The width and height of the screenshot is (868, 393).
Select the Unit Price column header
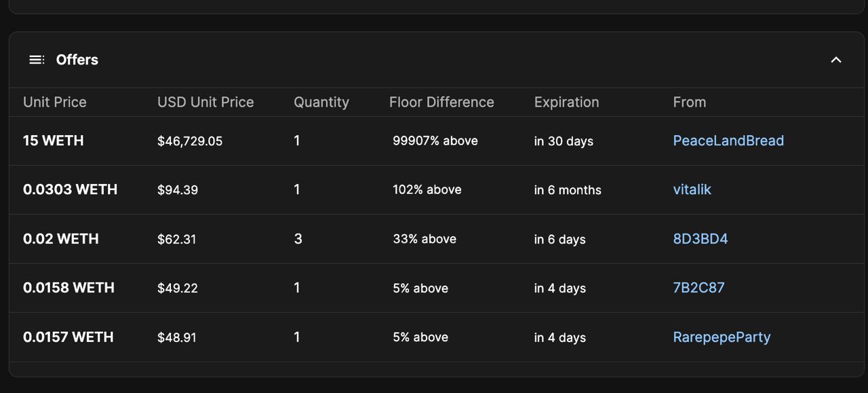tap(55, 102)
